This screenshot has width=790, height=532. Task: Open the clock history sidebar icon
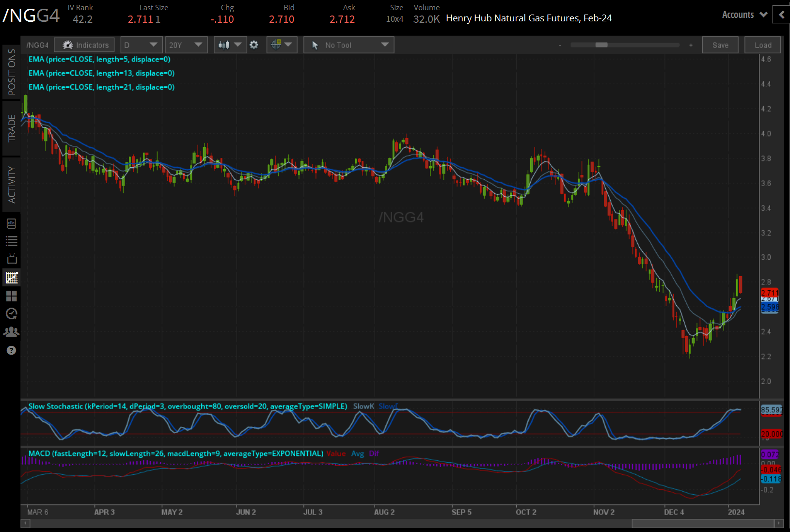12,314
